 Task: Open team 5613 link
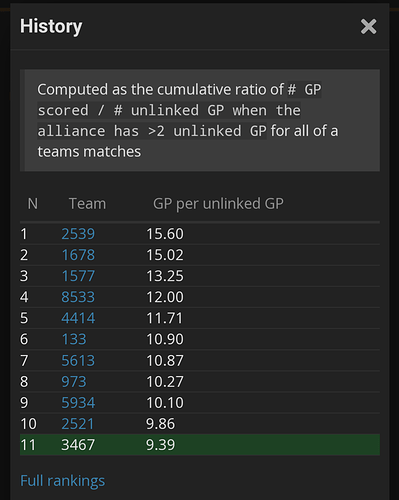coord(78,361)
